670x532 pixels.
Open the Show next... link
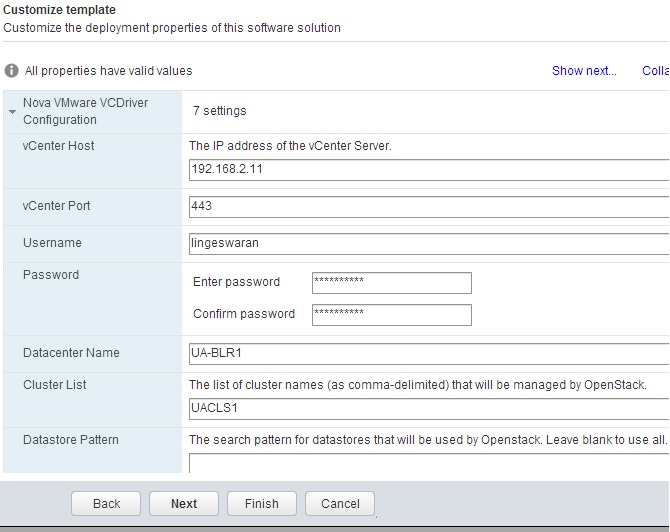tap(584, 71)
